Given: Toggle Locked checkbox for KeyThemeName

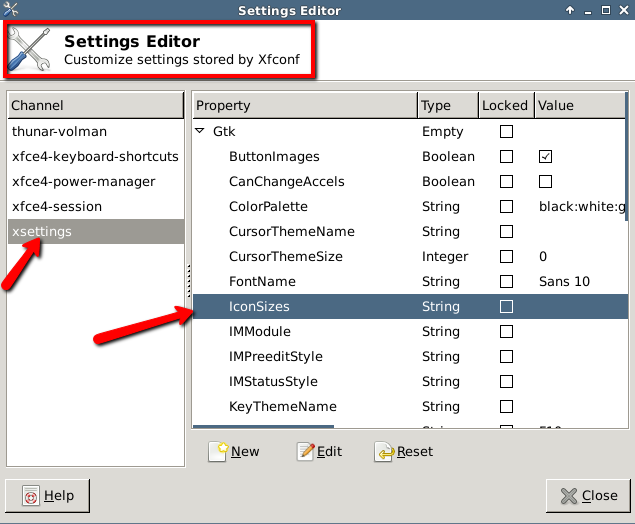Looking at the screenshot, I should [506, 407].
